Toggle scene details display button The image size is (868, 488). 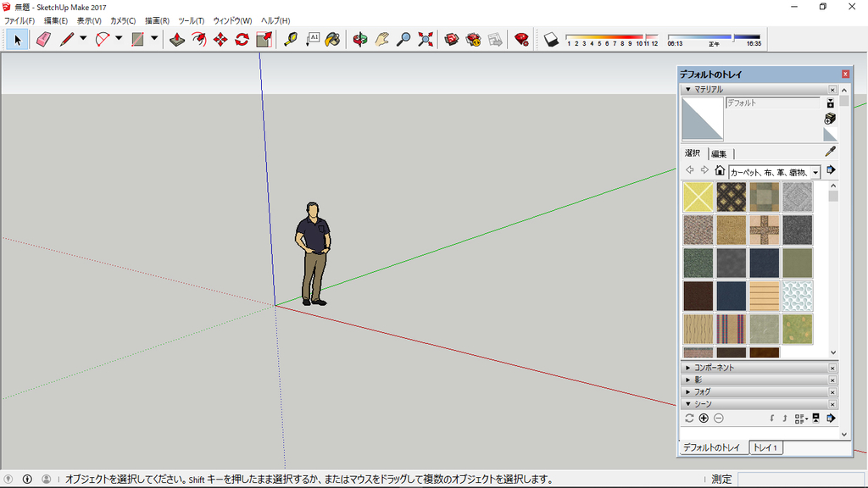click(816, 419)
